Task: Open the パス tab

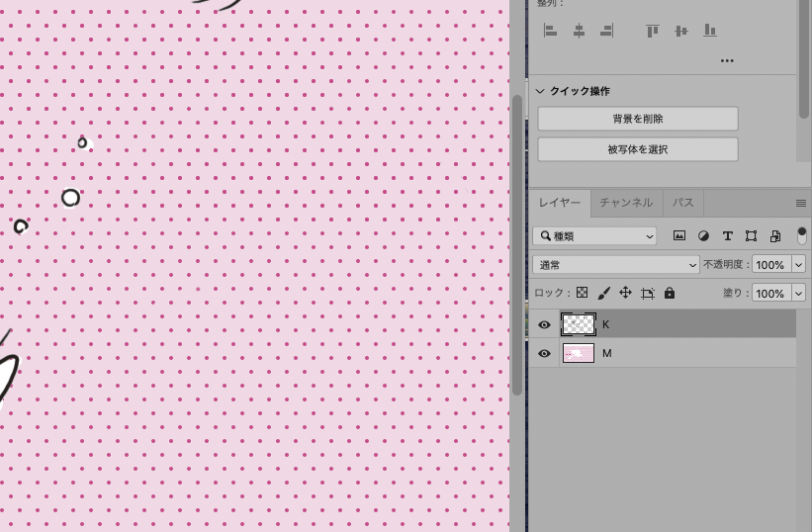Action: pos(683,203)
